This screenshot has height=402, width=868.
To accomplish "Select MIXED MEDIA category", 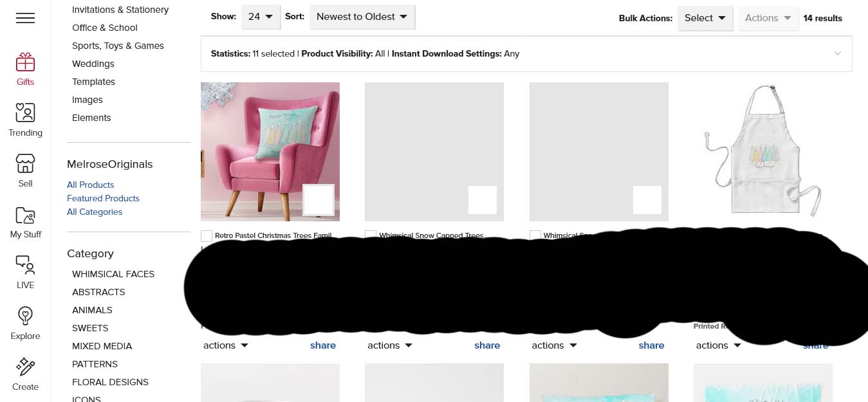I will (102, 346).
